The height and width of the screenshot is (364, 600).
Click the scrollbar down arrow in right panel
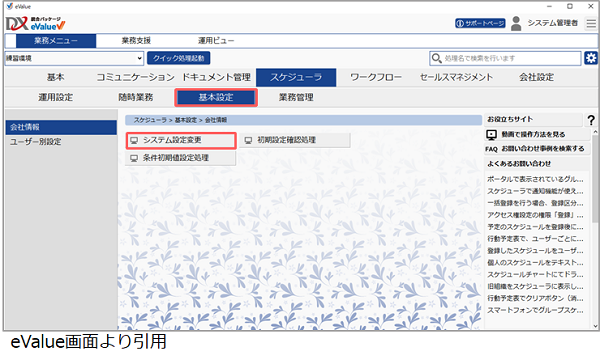[x=595, y=326]
